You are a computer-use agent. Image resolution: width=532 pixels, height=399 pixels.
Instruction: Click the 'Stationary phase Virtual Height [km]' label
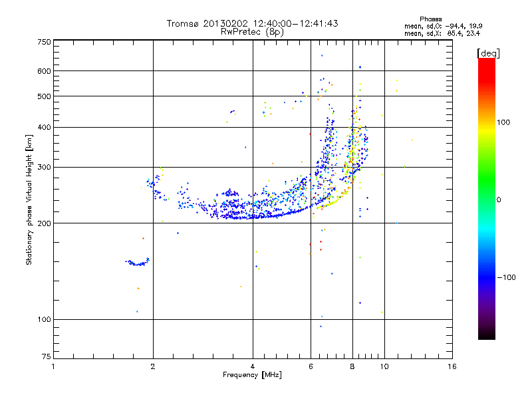(x=29, y=199)
